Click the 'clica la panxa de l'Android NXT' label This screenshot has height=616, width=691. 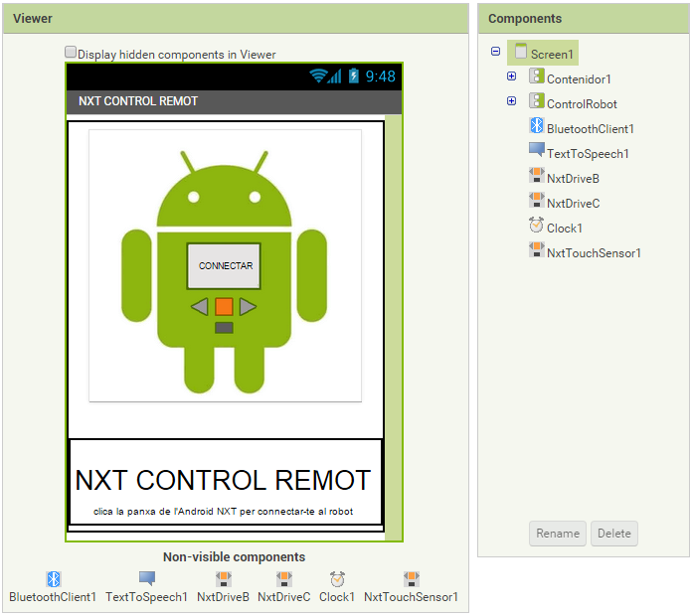[x=223, y=512]
